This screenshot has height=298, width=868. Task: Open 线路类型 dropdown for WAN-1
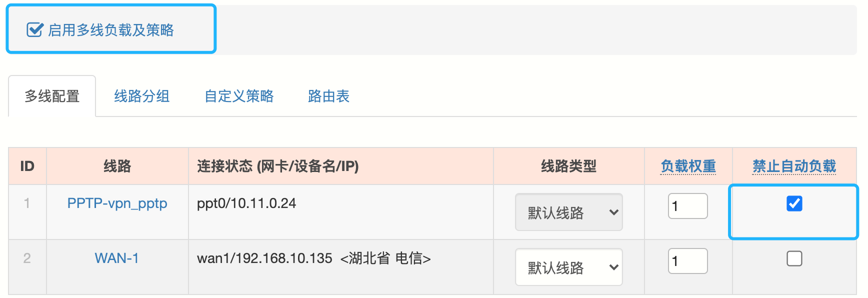pos(568,267)
